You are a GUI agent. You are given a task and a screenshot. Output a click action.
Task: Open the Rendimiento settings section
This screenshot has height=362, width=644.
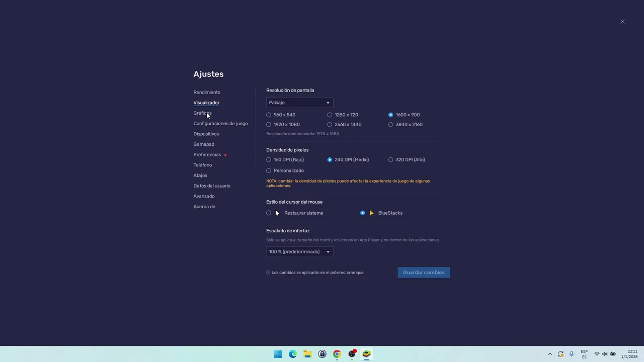[207, 93]
